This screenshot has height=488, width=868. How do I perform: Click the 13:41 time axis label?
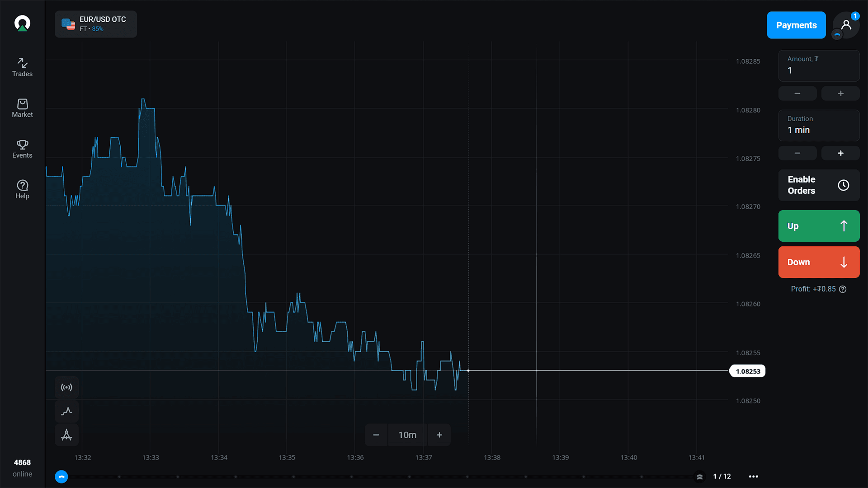pyautogui.click(x=696, y=457)
